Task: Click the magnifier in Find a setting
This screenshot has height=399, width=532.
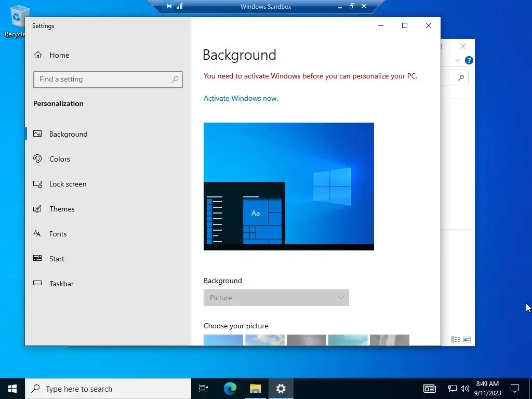Action: point(175,79)
